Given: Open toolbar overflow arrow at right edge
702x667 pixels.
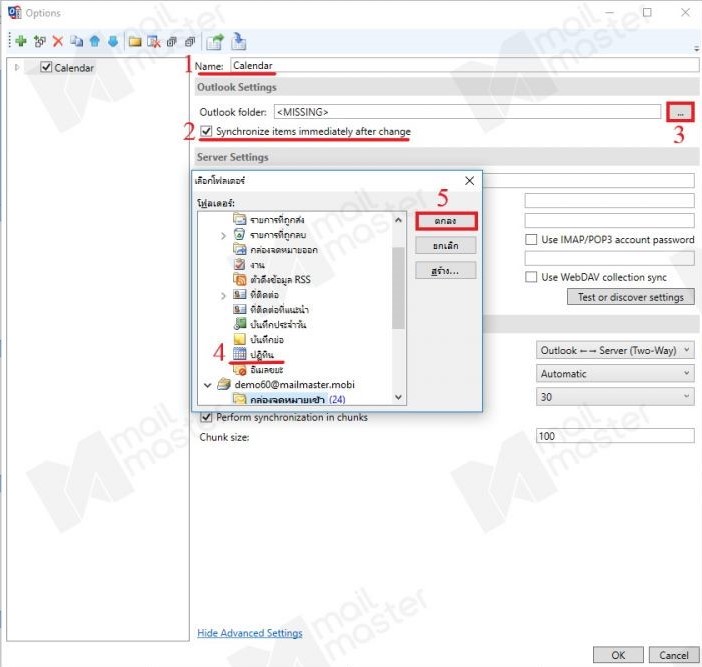Looking at the screenshot, I should coord(696,48).
